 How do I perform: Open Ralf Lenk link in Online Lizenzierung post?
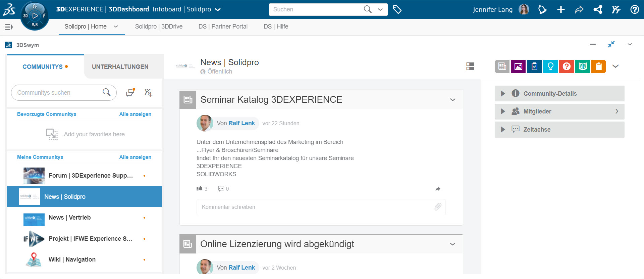[x=241, y=268]
